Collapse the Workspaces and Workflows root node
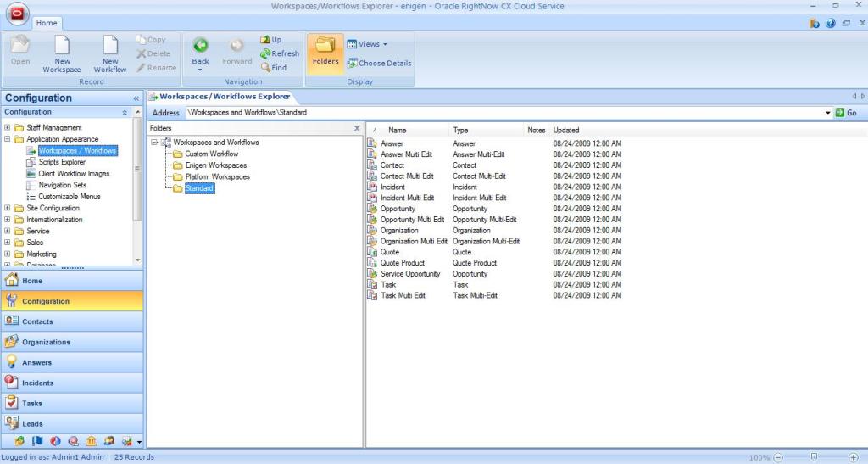Viewport: 868px width, 464px height. tap(154, 143)
